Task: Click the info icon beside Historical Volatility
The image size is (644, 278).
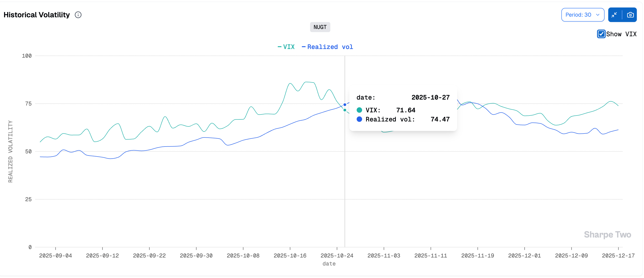Action: (78, 15)
